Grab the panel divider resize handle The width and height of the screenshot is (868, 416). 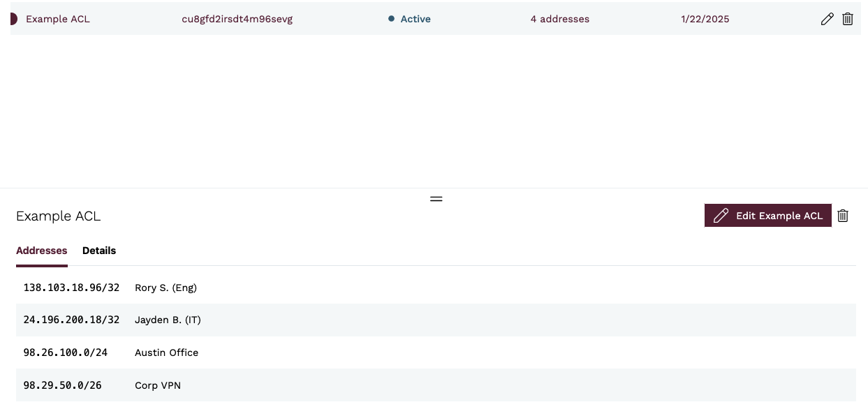tap(436, 199)
